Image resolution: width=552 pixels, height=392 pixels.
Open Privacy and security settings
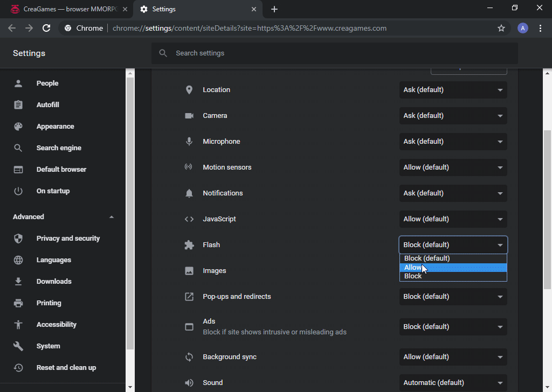coord(68,239)
